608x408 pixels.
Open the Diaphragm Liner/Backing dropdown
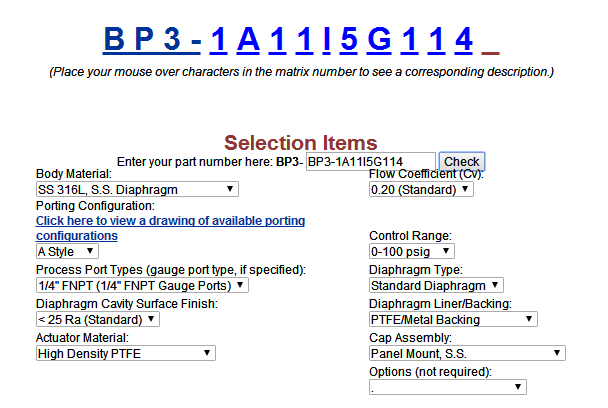tap(453, 320)
